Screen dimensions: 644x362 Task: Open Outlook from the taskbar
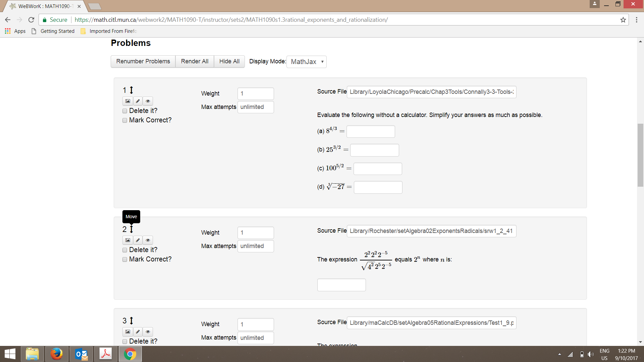pos(81,354)
